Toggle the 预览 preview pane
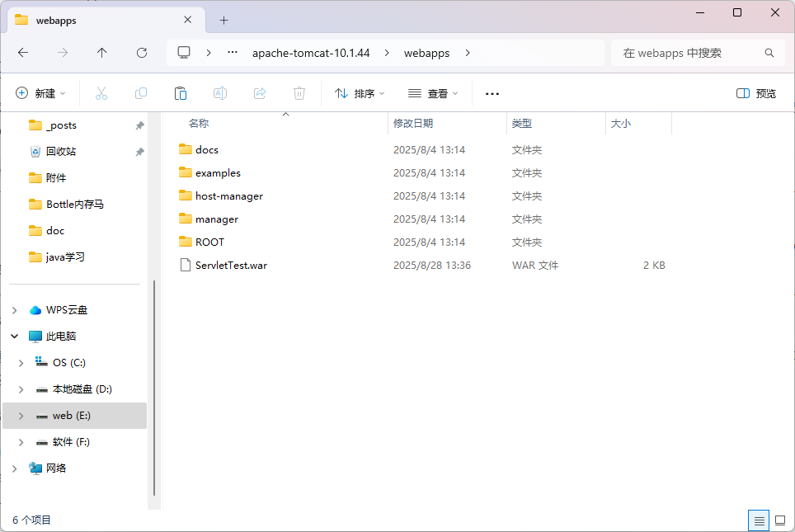 pyautogui.click(x=756, y=93)
